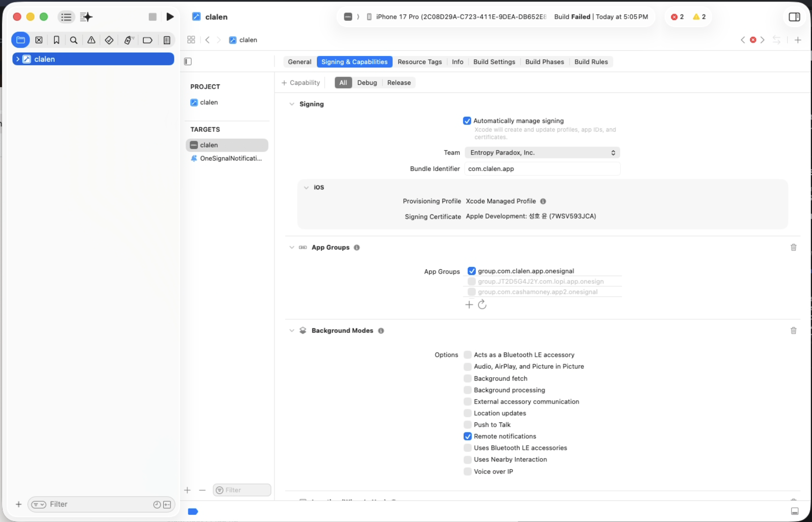Screen dimensions: 812x522
Task: Open the Test navigator diamond icon
Action: (109, 40)
